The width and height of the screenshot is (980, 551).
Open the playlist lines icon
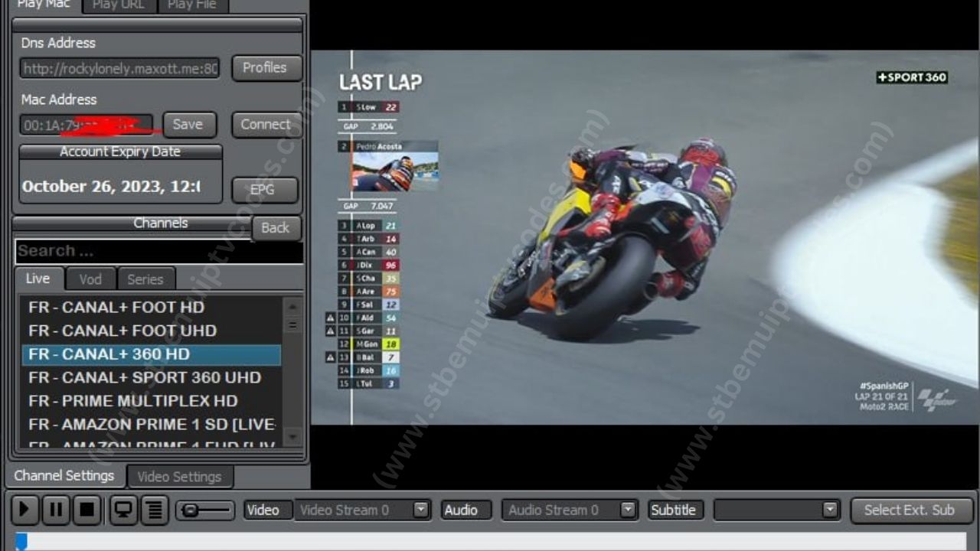point(155,510)
